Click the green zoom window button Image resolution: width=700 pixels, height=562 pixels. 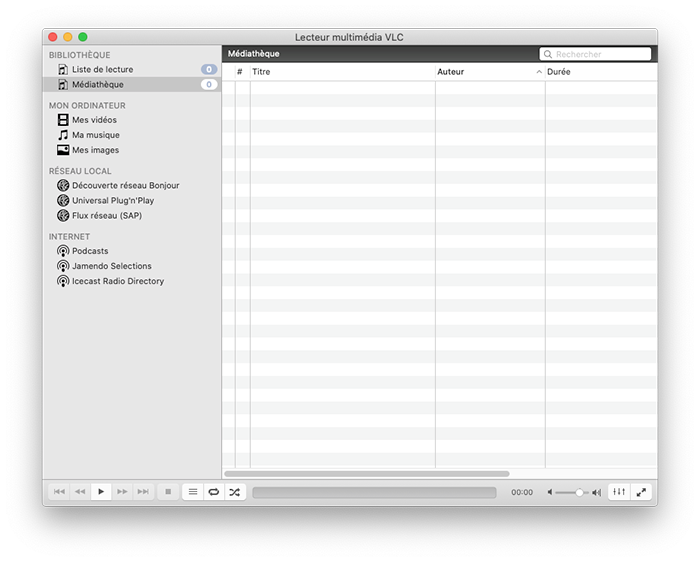point(83,37)
